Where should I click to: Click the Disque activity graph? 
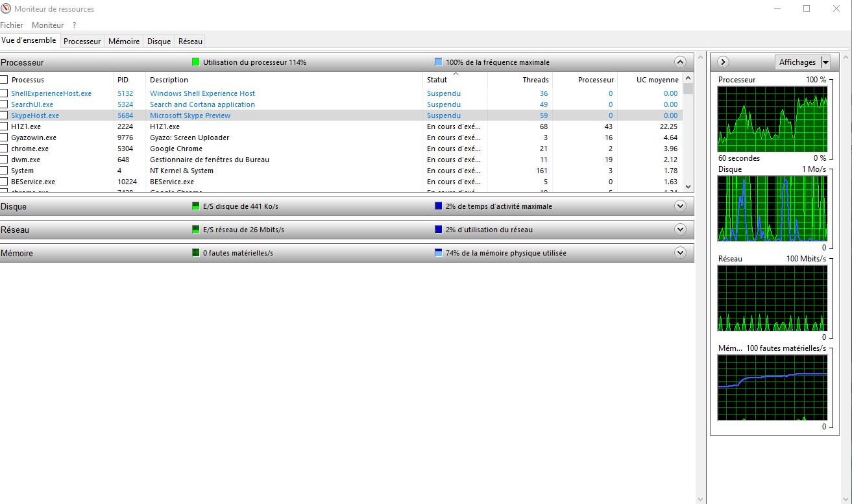pyautogui.click(x=772, y=208)
